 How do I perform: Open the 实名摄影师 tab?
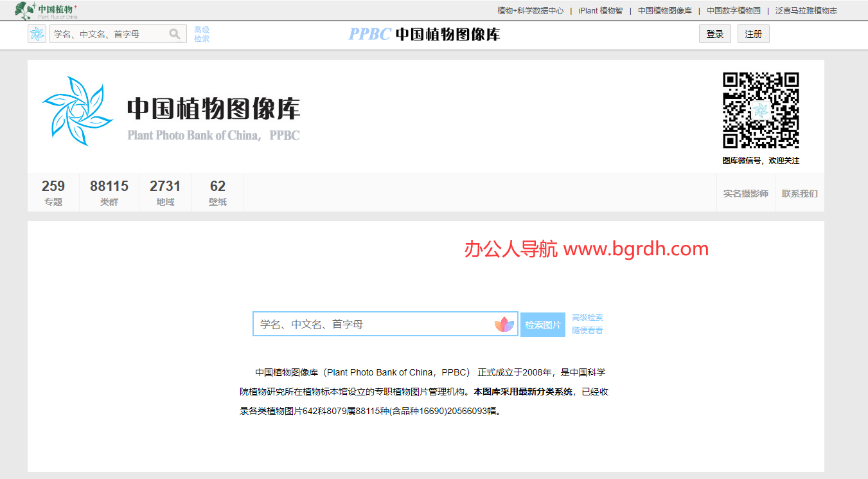click(746, 194)
